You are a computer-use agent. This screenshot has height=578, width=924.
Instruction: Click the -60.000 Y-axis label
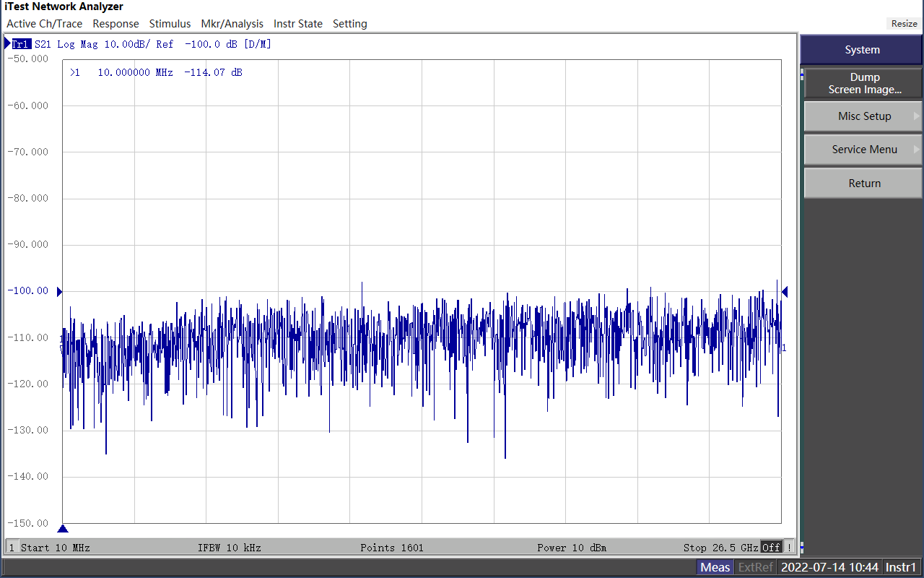coord(27,105)
